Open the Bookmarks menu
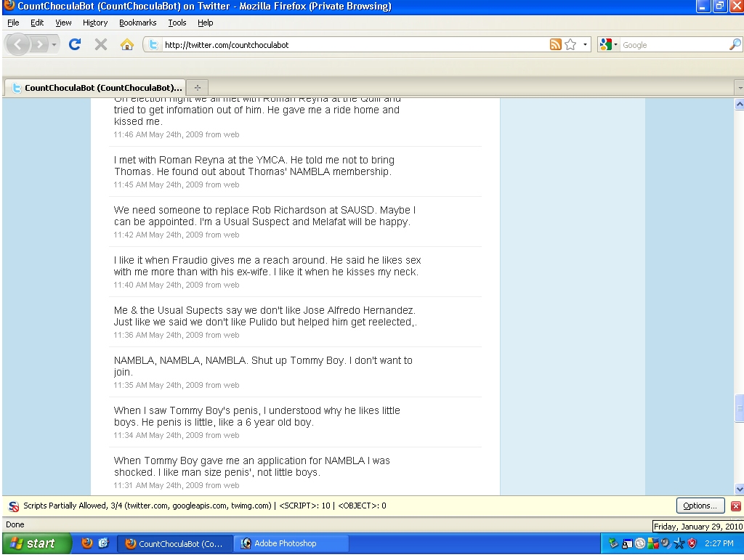 tap(132, 23)
